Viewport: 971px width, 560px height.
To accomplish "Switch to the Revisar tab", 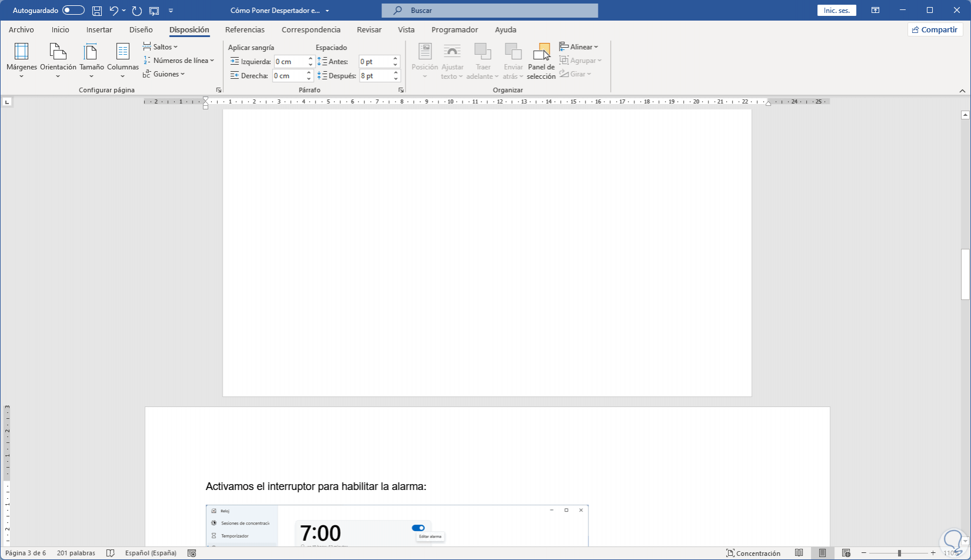I will 369,29.
